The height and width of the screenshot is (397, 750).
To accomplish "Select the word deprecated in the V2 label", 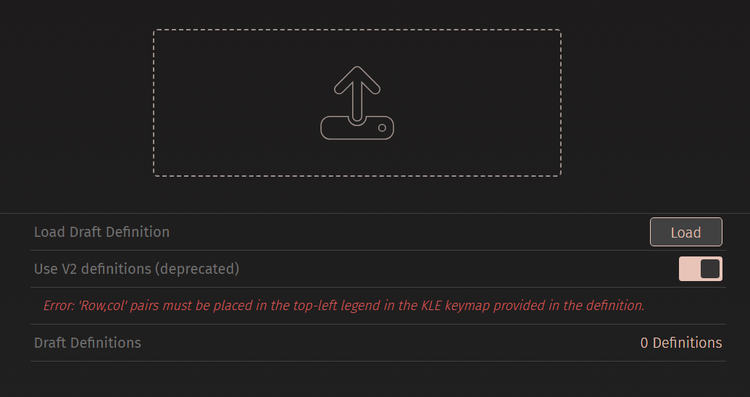I will click(x=197, y=269).
